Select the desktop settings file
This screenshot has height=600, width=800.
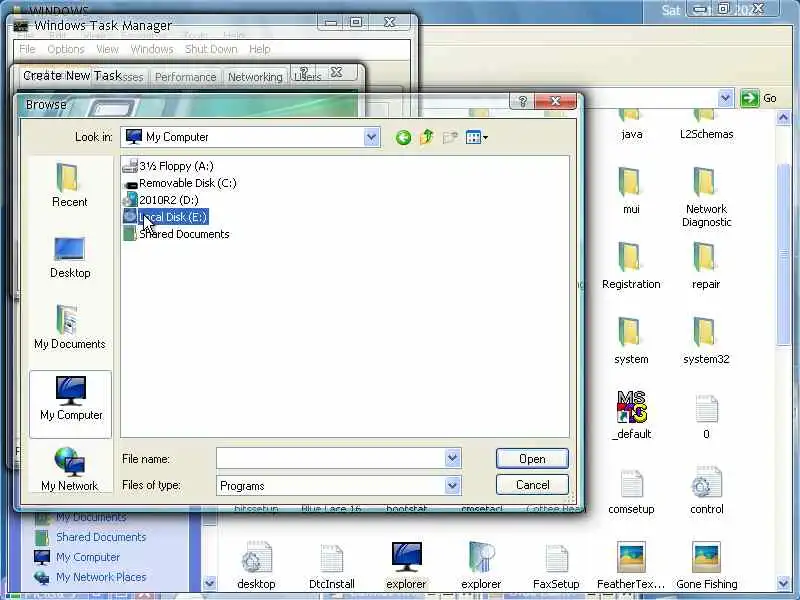[256, 565]
